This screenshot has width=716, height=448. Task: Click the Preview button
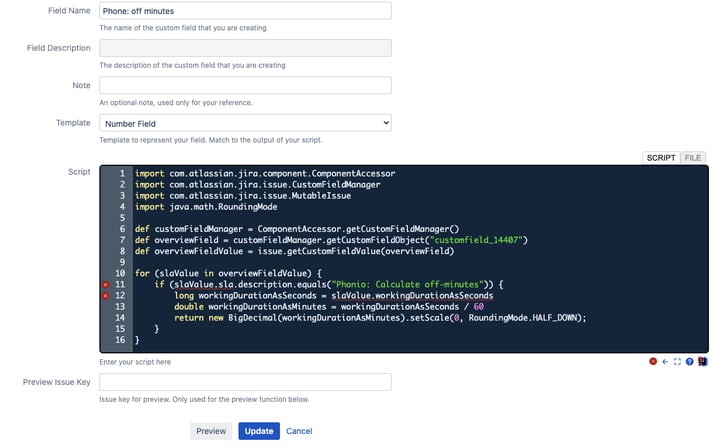[211, 431]
